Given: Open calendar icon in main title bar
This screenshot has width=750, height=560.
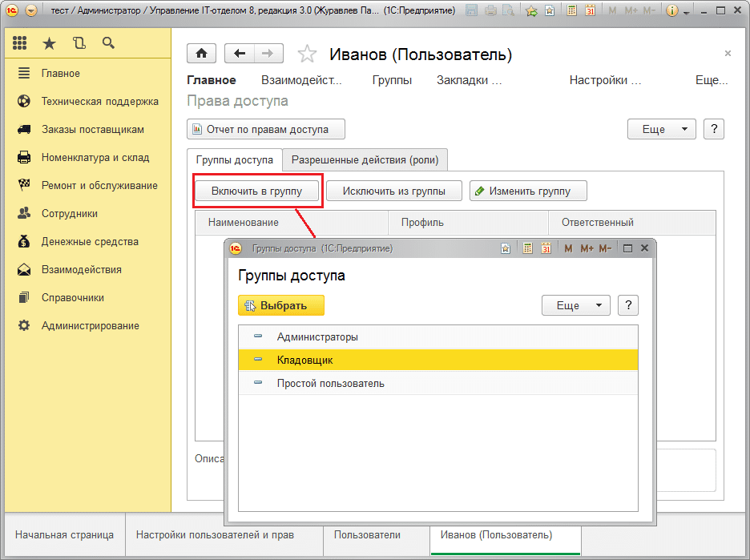Looking at the screenshot, I should click(x=591, y=10).
